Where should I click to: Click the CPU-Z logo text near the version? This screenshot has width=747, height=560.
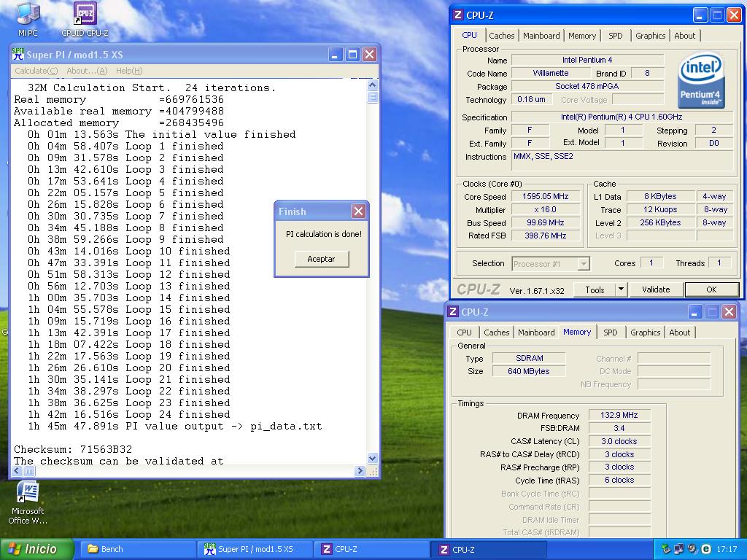(479, 289)
